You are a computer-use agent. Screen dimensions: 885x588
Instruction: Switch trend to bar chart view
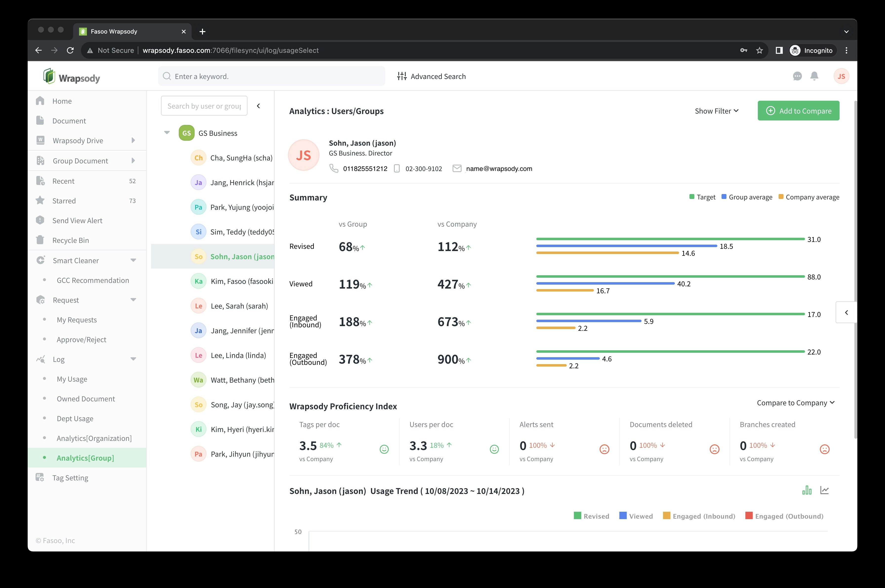(x=806, y=490)
